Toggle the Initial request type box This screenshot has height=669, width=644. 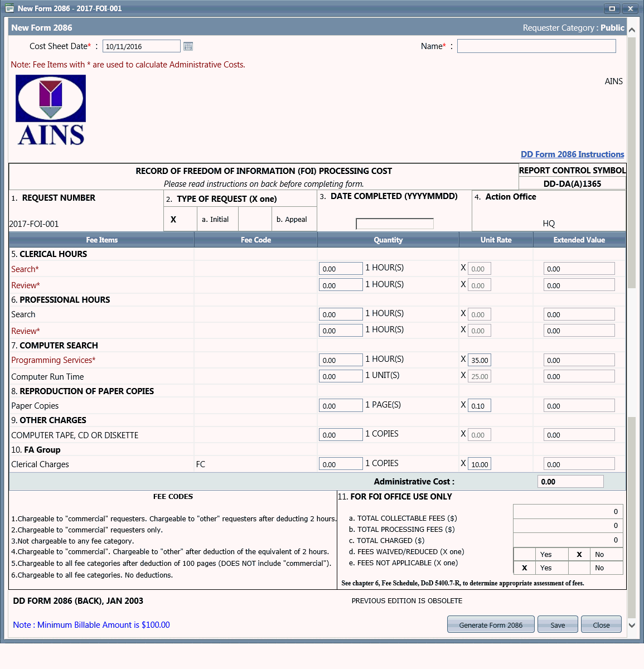click(x=180, y=219)
